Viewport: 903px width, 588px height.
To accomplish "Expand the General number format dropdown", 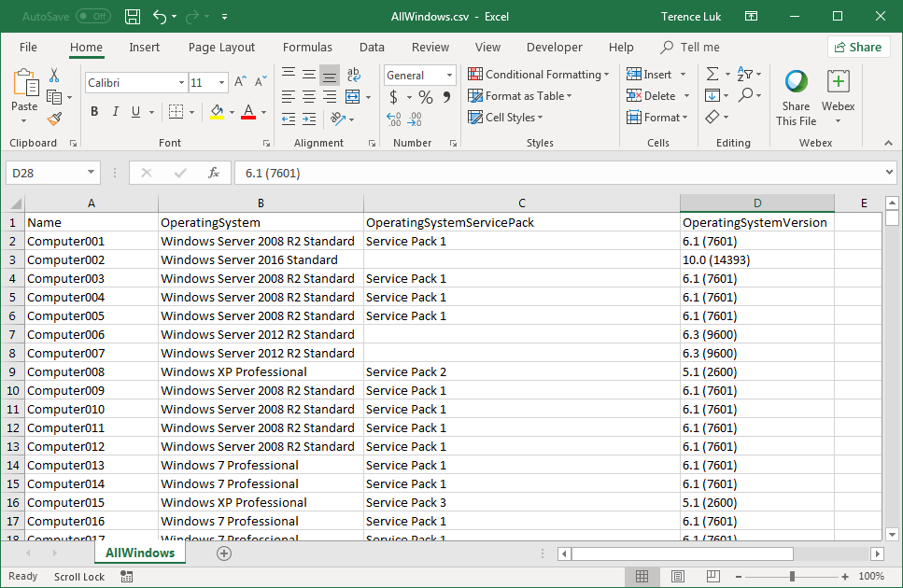I will tap(449, 76).
